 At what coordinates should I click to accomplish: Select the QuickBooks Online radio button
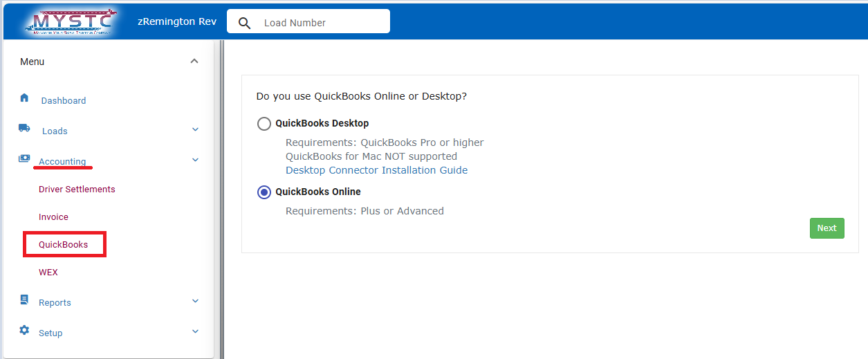click(264, 192)
